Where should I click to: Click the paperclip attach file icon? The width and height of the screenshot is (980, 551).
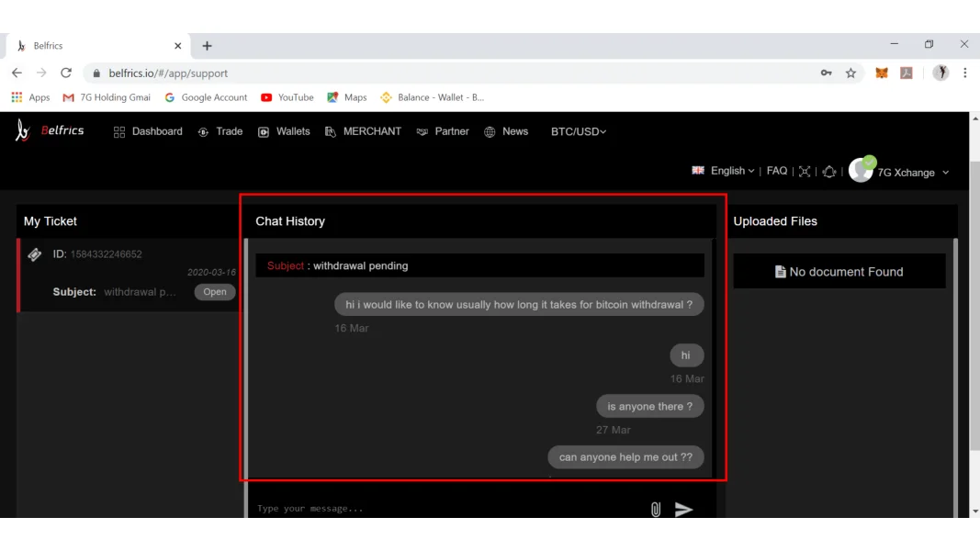click(x=655, y=509)
